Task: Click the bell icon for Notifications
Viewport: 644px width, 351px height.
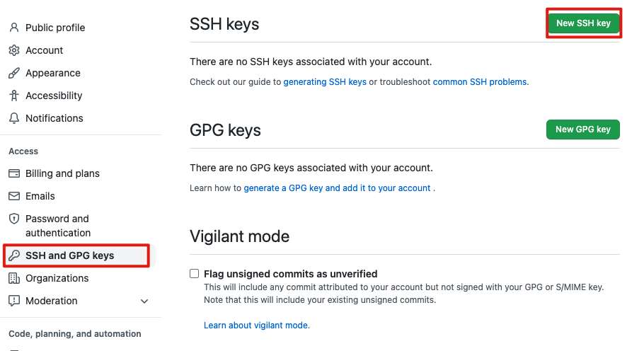Action: click(x=14, y=118)
